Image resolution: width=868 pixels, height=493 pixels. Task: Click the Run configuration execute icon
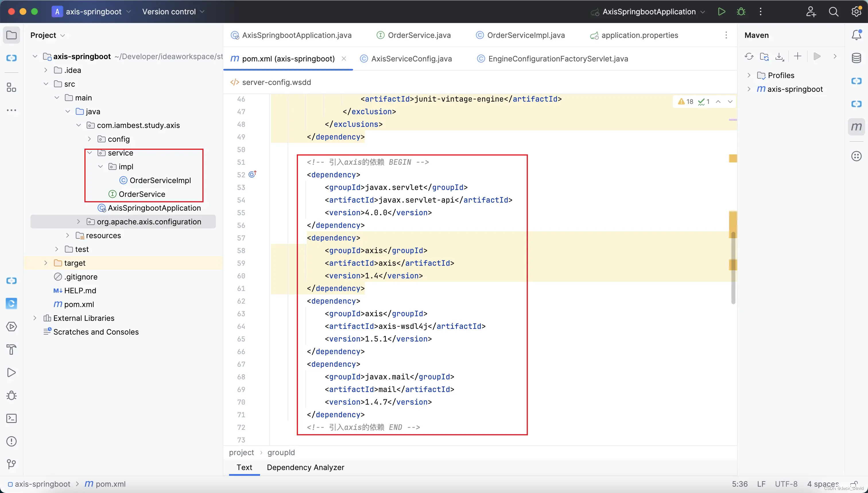(x=722, y=11)
